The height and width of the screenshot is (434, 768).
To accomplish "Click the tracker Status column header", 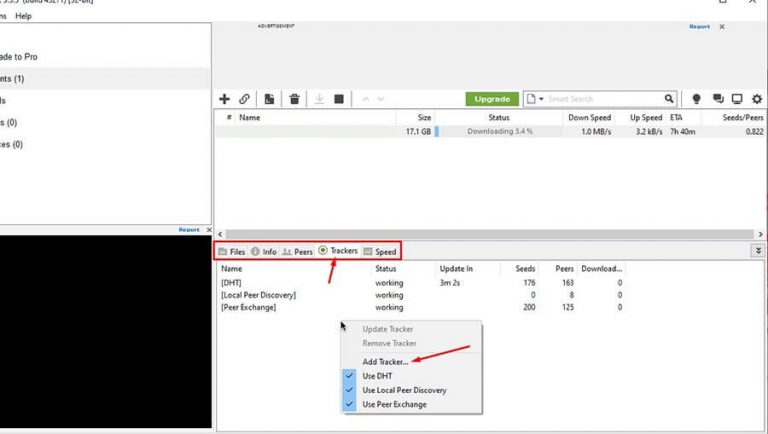I will [x=385, y=268].
